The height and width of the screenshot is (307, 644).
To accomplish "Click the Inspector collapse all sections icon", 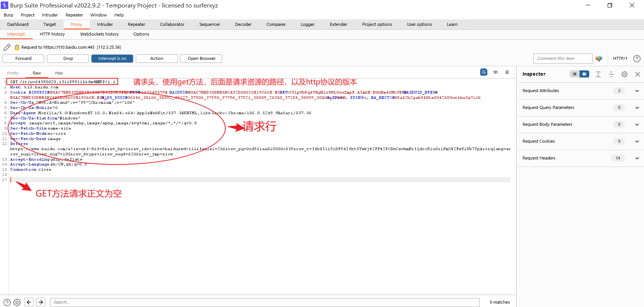I will (611, 74).
